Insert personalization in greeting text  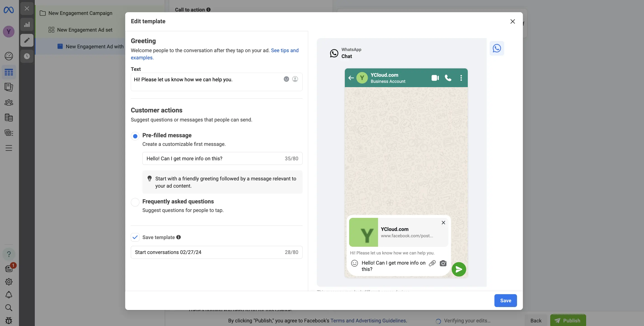[295, 79]
